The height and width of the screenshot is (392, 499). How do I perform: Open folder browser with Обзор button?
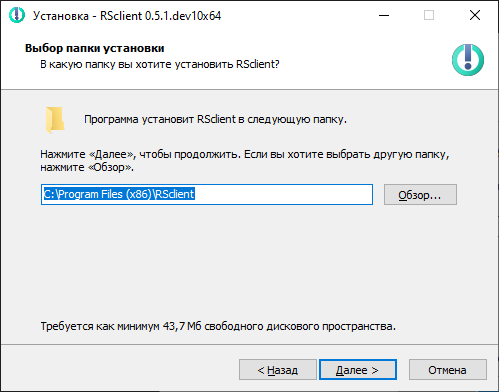pos(420,195)
